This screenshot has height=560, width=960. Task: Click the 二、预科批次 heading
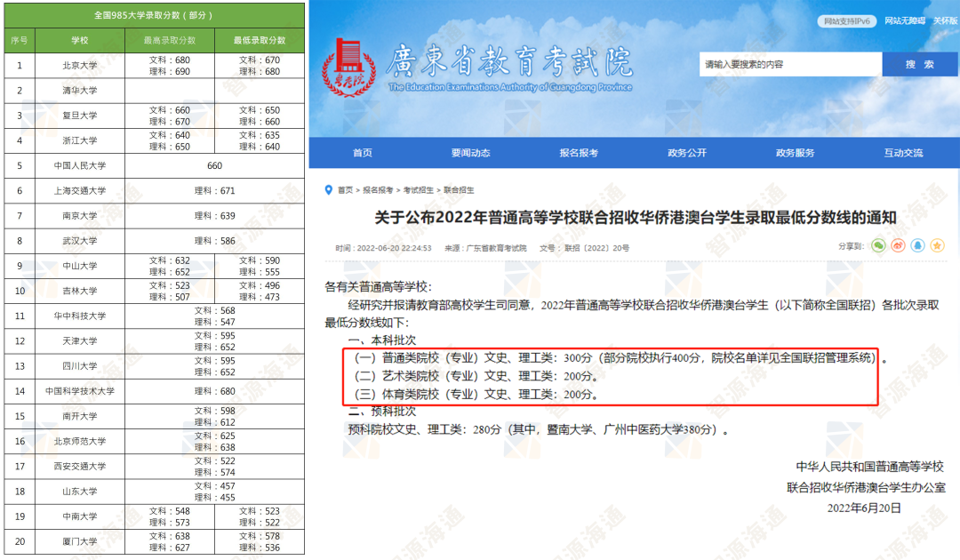(x=382, y=412)
